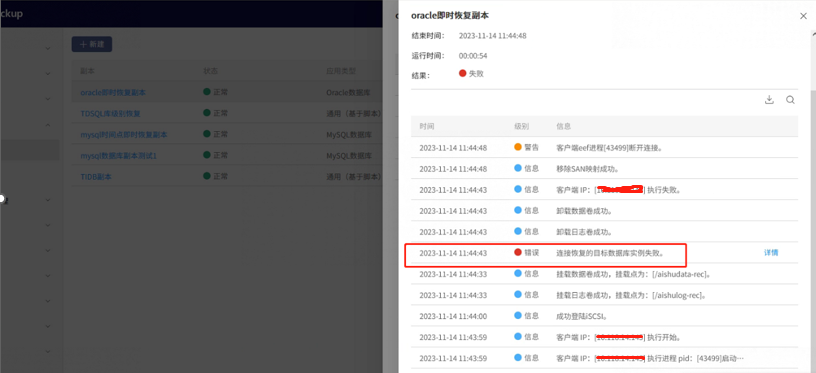The height and width of the screenshot is (373, 816).
Task: Close the oracle即时恢复副本 detail panel
Action: coord(803,16)
